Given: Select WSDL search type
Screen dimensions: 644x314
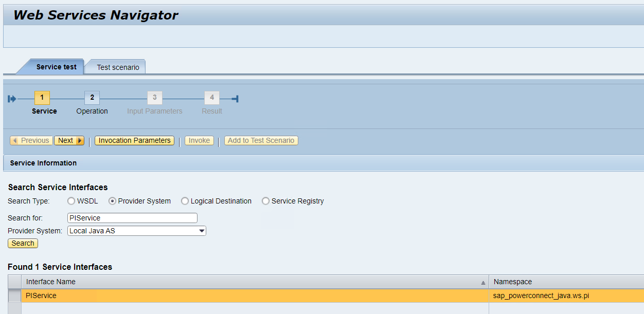Looking at the screenshot, I should pyautogui.click(x=71, y=201).
